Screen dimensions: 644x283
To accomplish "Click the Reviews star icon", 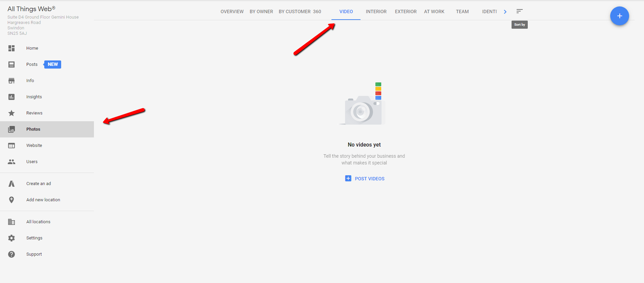I will point(11,113).
